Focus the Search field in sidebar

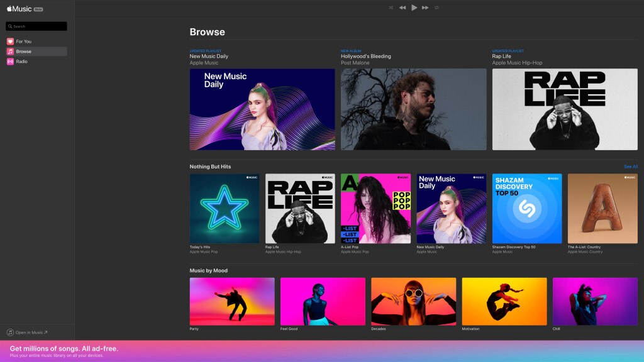tap(36, 26)
